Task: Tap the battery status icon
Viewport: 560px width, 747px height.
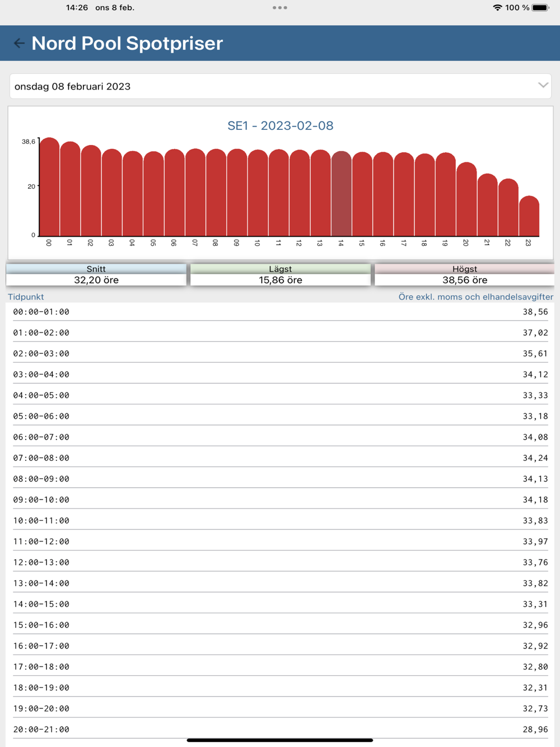Action: [540, 8]
